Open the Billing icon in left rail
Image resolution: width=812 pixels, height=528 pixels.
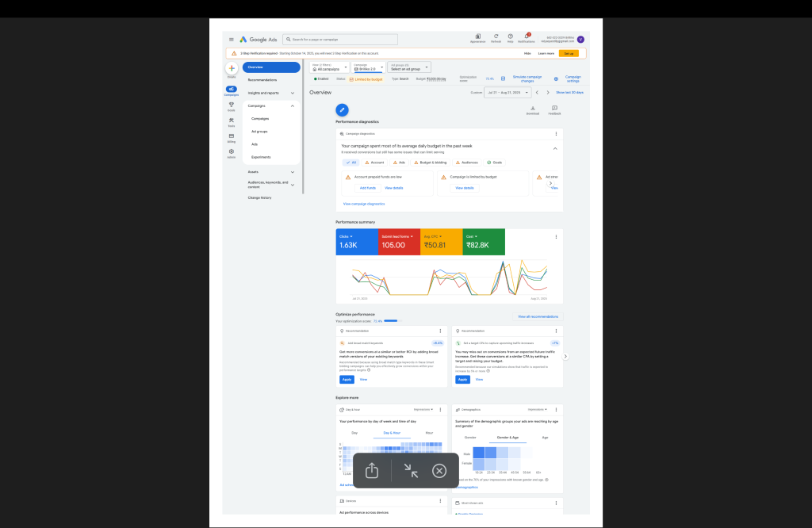click(x=231, y=137)
